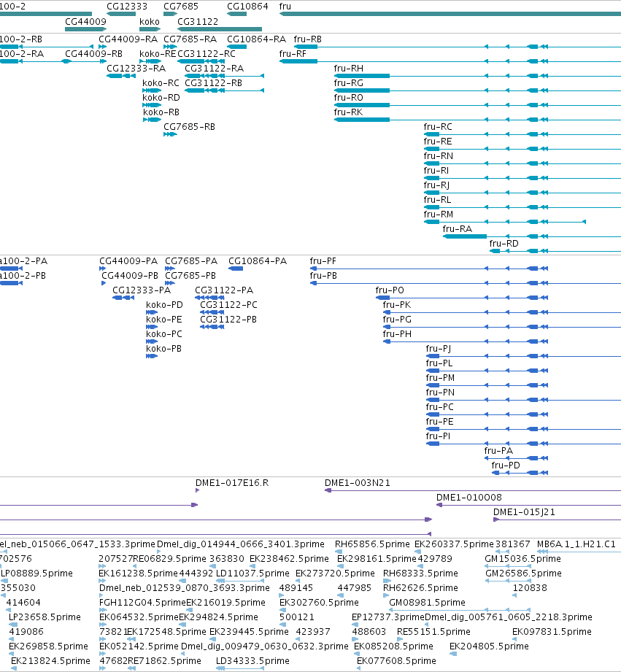The image size is (621, 672).
Task: Click the EK204805.5prime EST label
Action: (489, 646)
